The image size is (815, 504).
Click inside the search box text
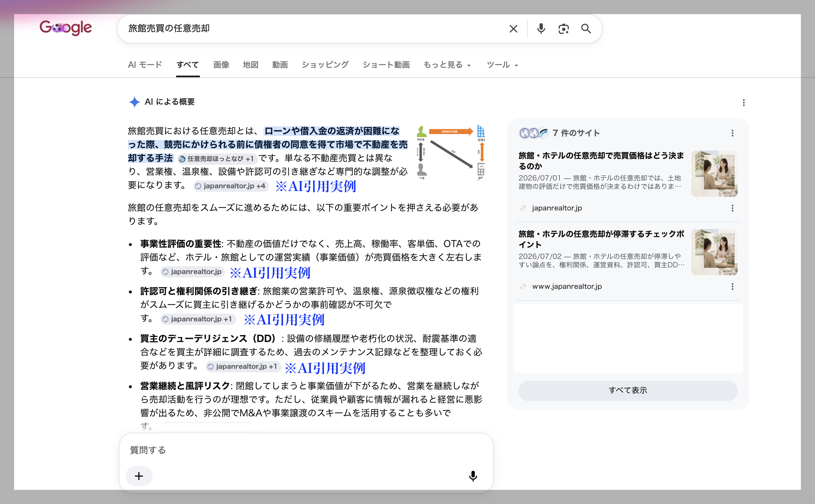pos(169,28)
